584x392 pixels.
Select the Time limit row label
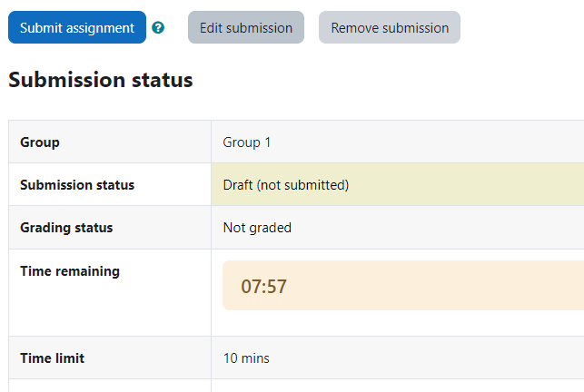pyautogui.click(x=52, y=358)
